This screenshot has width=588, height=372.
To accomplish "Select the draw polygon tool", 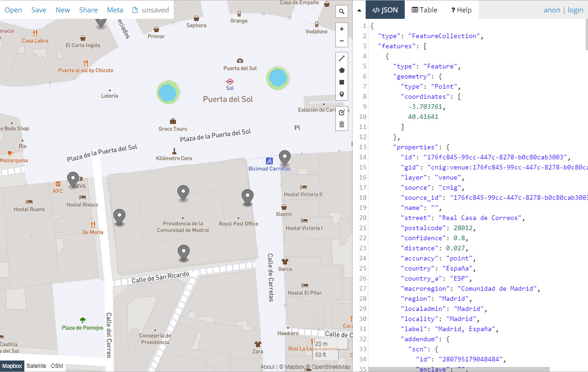I will 342,70.
